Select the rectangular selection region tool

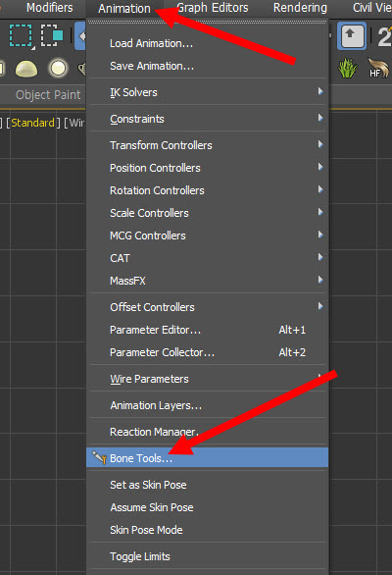[x=21, y=35]
